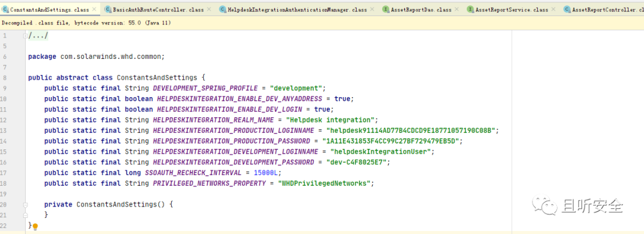The width and height of the screenshot is (644, 234).
Task: Click constant PRIVILEGED_NETWORKS_PROPERTY
Action: [209, 183]
